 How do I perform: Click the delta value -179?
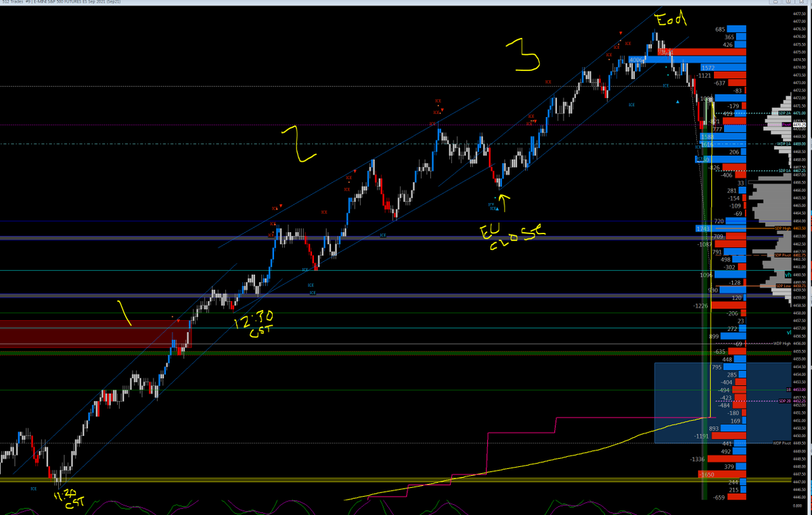[x=733, y=106]
